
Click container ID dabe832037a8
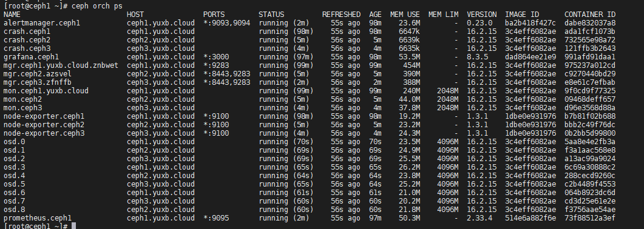click(x=590, y=23)
